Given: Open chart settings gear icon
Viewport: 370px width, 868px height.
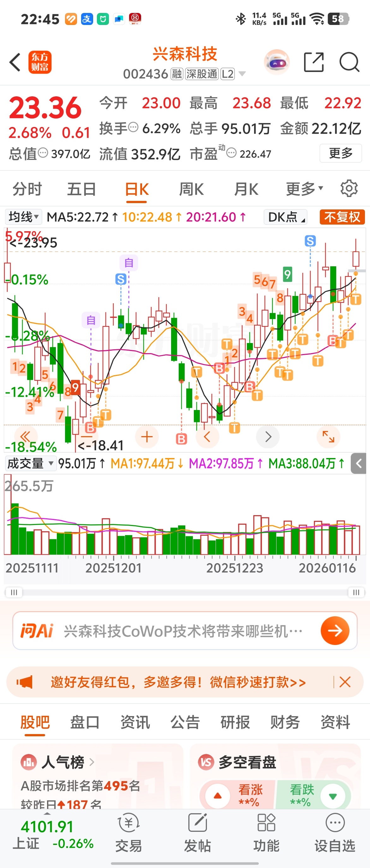Looking at the screenshot, I should (x=349, y=188).
